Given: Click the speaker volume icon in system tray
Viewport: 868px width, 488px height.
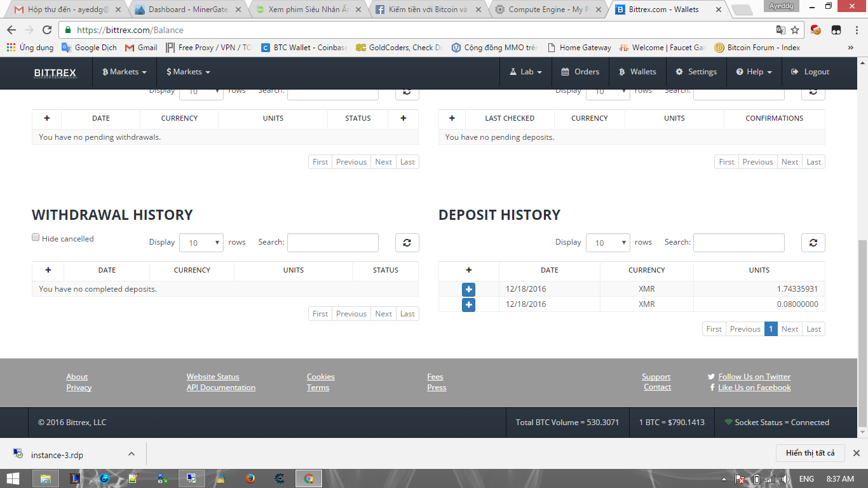Looking at the screenshot, I should [x=785, y=479].
